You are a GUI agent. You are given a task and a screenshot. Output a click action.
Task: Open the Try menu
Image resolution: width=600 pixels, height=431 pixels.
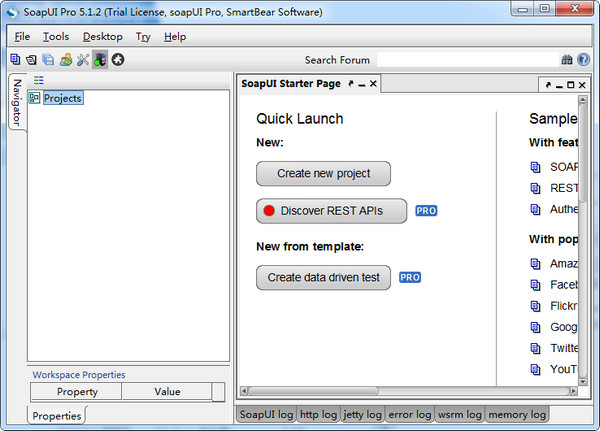(143, 37)
